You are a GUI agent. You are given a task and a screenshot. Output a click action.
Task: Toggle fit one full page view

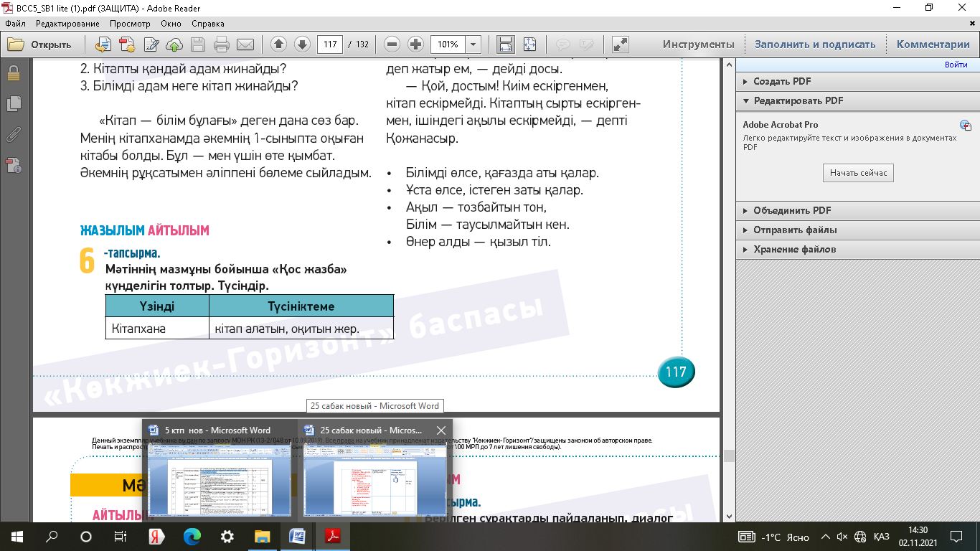529,44
